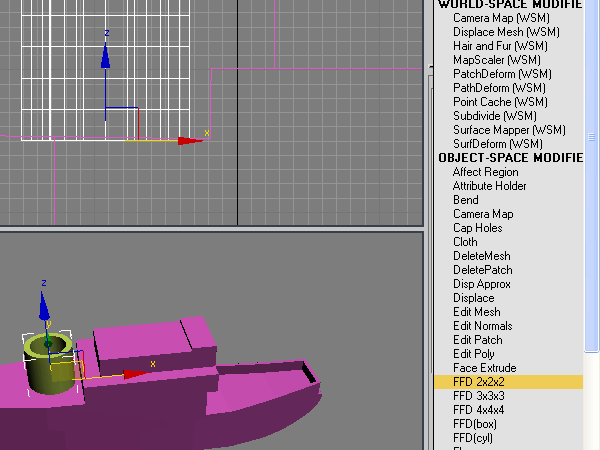Select Affect Region modifier
Screen dimensions: 600x450
(486, 172)
